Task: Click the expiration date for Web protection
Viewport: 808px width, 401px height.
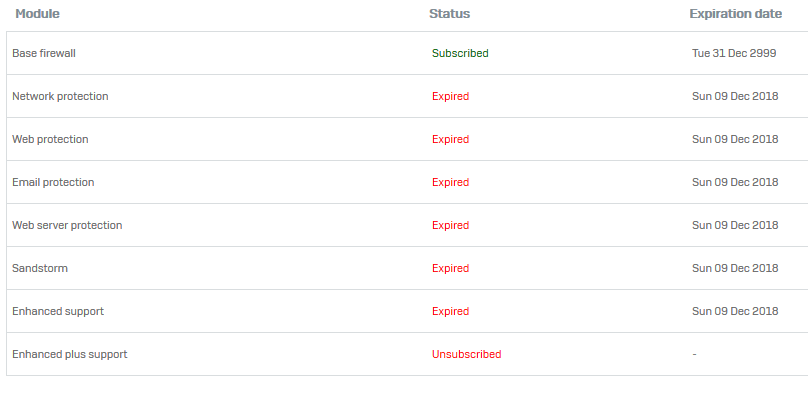Action: click(735, 139)
